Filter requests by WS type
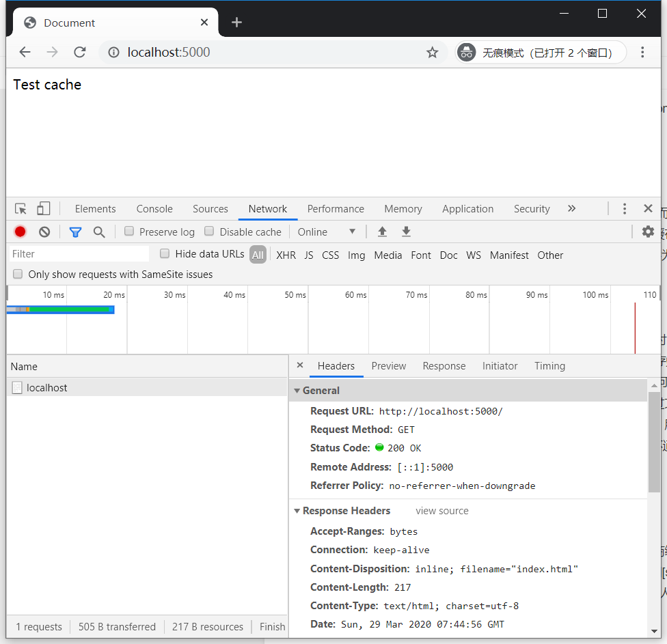667x644 pixels. coord(474,255)
